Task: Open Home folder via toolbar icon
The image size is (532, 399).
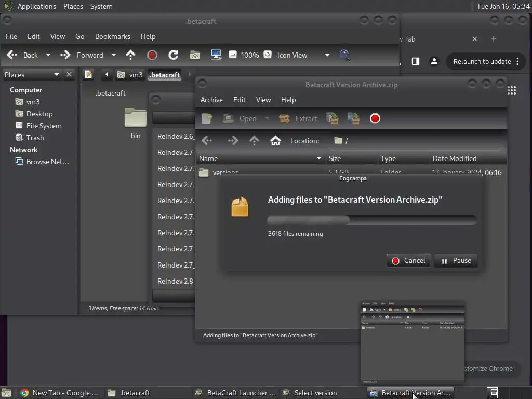Action: (195, 55)
